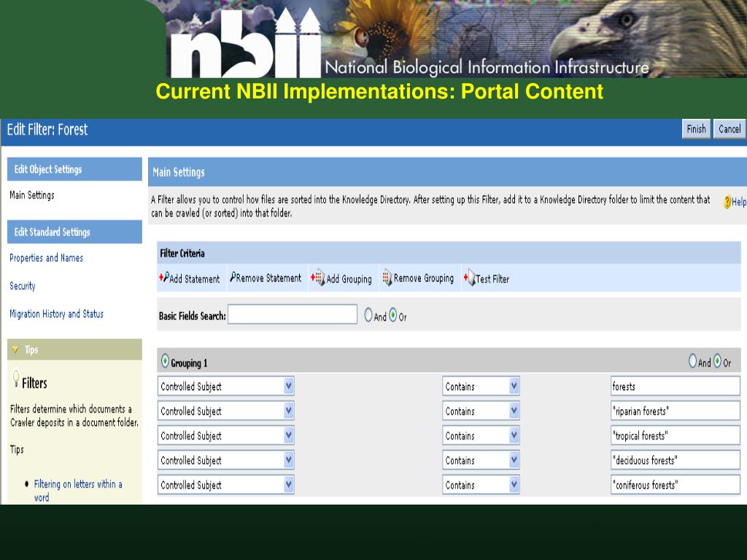Click the Add Statement label

click(x=194, y=279)
